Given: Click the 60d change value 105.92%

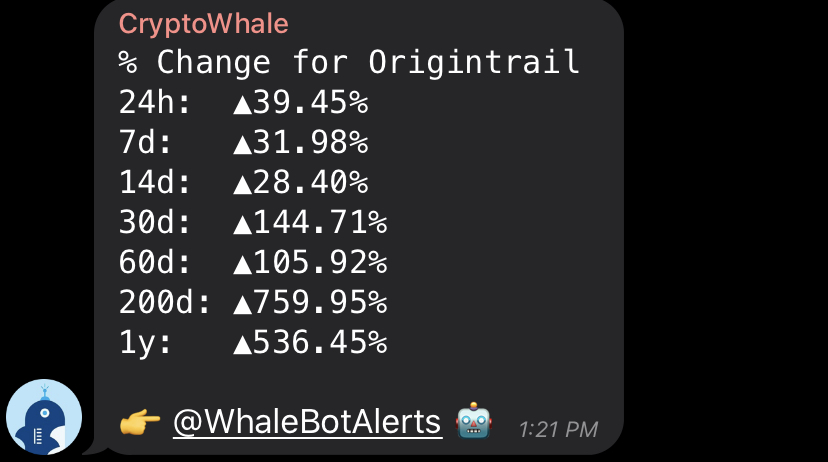Looking at the screenshot, I should tap(320, 262).
